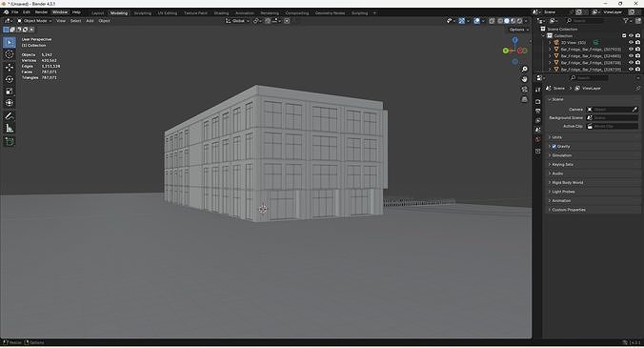Select the 3D Cursor tool
This screenshot has height=348, width=644.
[9, 54]
